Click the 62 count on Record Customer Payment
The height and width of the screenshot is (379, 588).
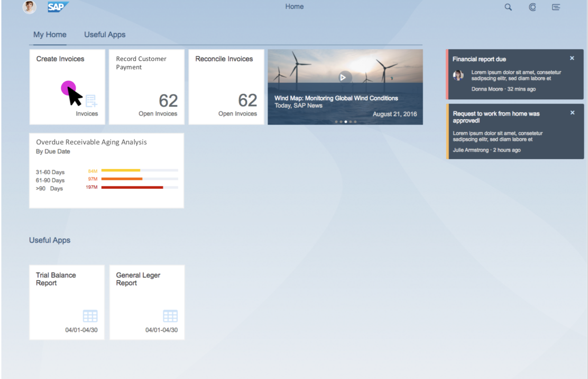[168, 100]
